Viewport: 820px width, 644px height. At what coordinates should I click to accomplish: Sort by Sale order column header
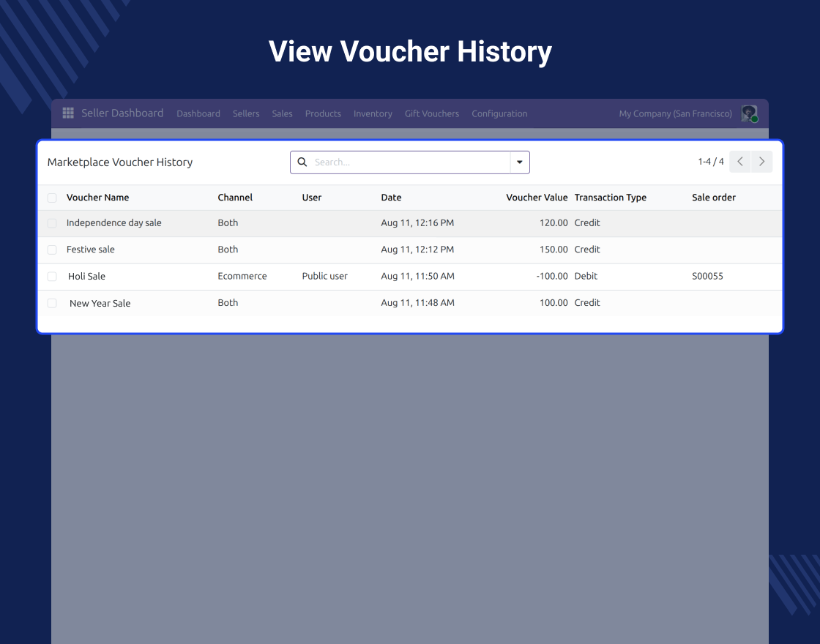point(714,197)
